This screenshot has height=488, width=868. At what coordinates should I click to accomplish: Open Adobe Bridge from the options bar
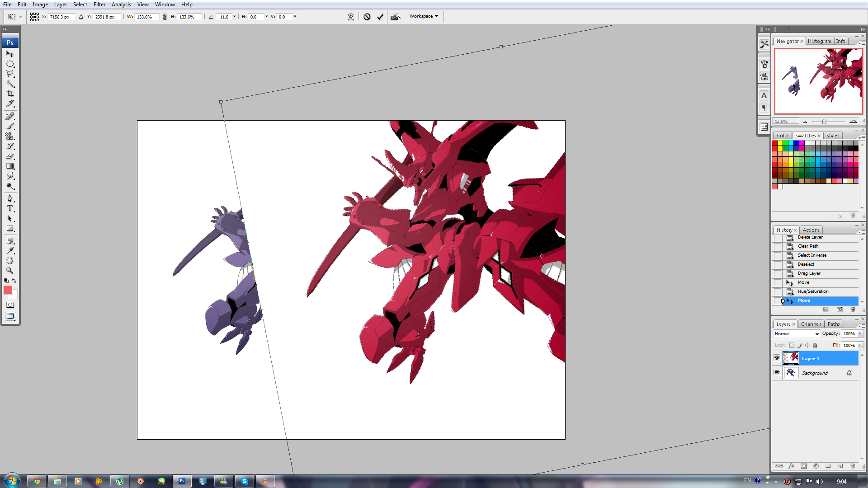(x=396, y=17)
